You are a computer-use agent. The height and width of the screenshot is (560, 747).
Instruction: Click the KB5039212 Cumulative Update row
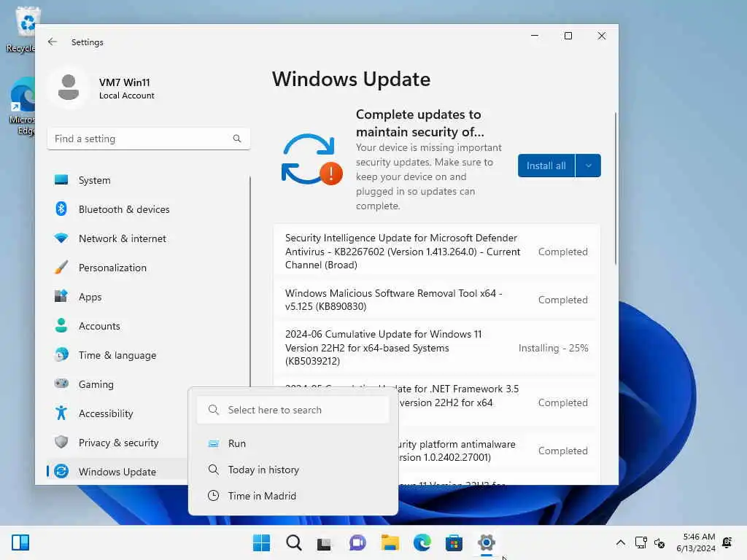coord(437,348)
